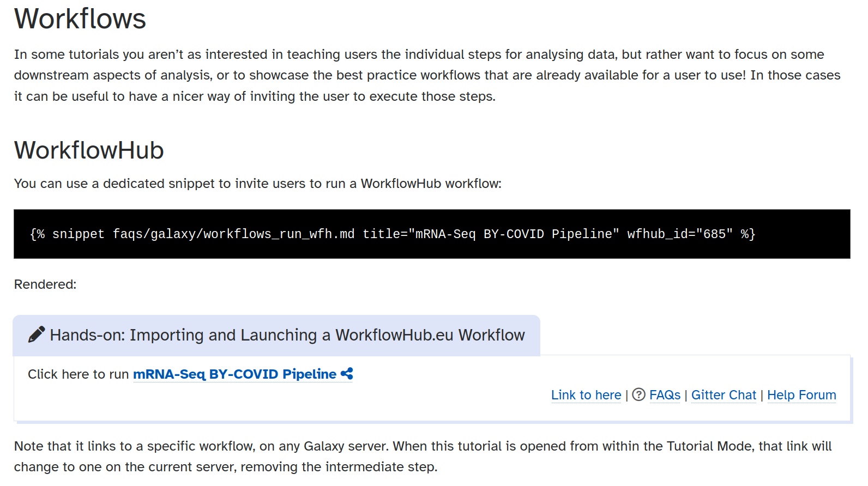
Task: Go to Gitter Chat
Action: coord(724,395)
